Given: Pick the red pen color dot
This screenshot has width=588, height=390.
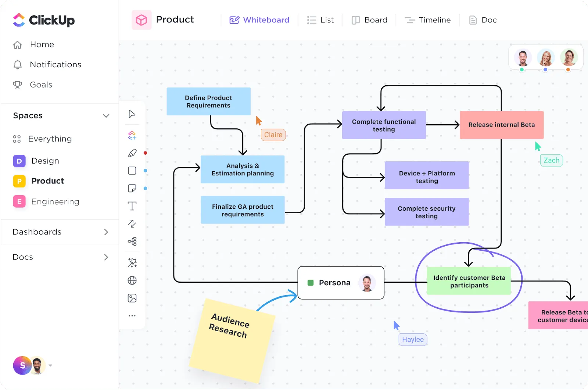Looking at the screenshot, I should [146, 153].
